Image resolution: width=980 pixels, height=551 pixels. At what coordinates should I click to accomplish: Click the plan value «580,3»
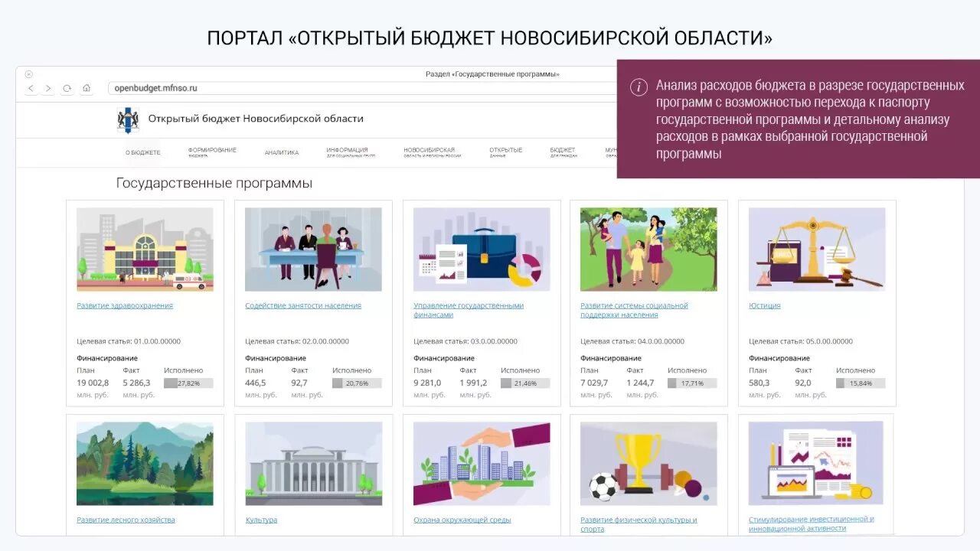759,383
